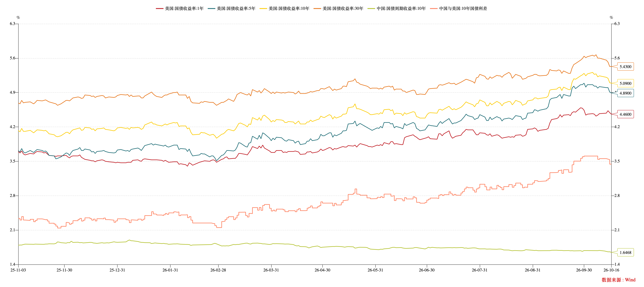Click the left axis 4.2 label

pyautogui.click(x=12, y=127)
